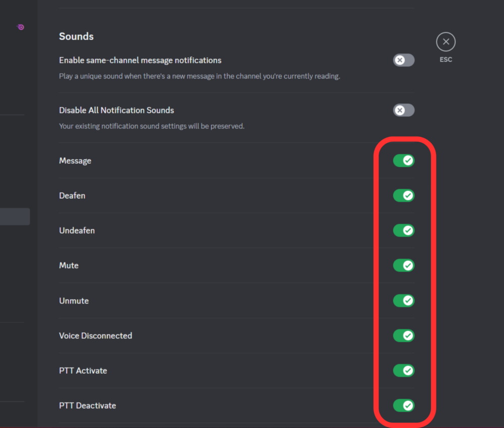Turn off the Unmute sound
This screenshot has height=428, width=504.
pyautogui.click(x=403, y=301)
